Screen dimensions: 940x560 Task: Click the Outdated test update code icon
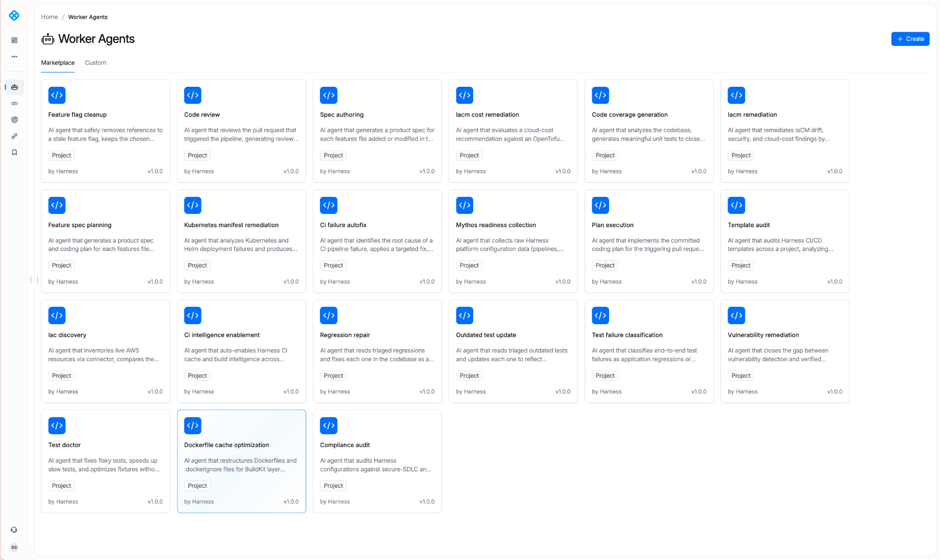tap(464, 315)
